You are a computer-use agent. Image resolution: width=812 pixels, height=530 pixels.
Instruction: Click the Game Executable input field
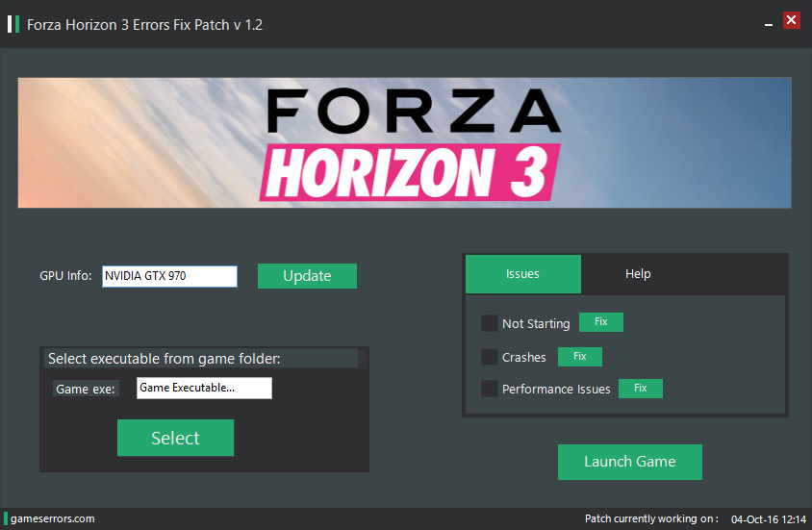(x=204, y=389)
